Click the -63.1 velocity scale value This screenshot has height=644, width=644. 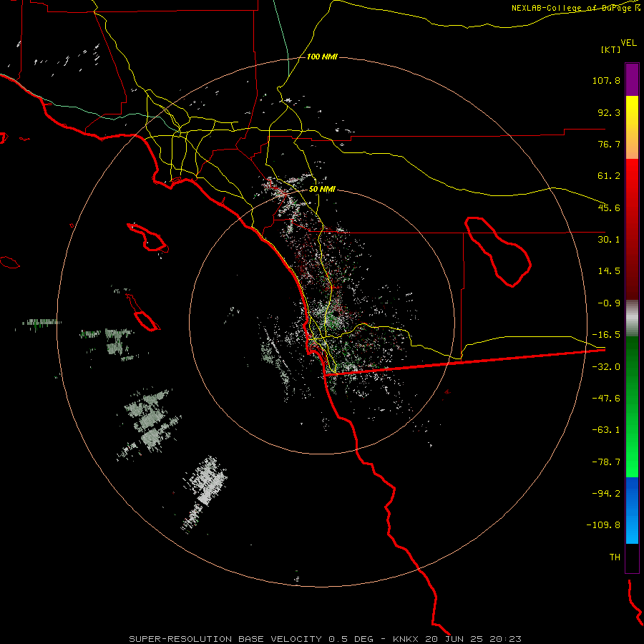pyautogui.click(x=606, y=430)
